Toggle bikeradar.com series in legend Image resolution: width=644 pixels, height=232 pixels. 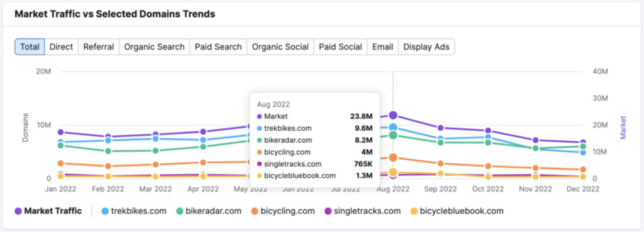click(209, 211)
